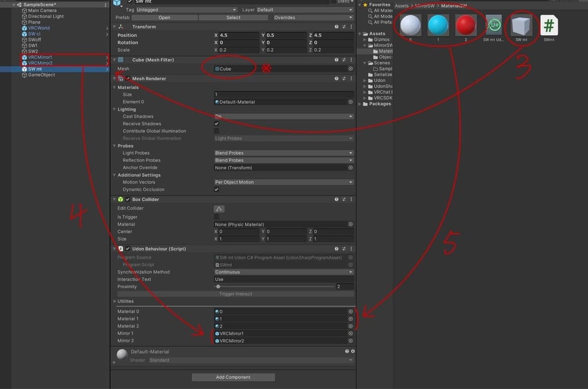588x389 pixels.
Task: Open object picker for Mesh field
Action: 350,68
